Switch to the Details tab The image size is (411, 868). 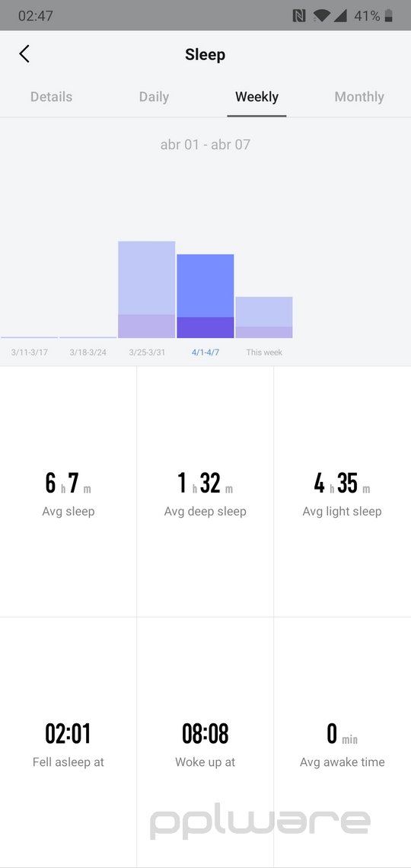tap(52, 97)
